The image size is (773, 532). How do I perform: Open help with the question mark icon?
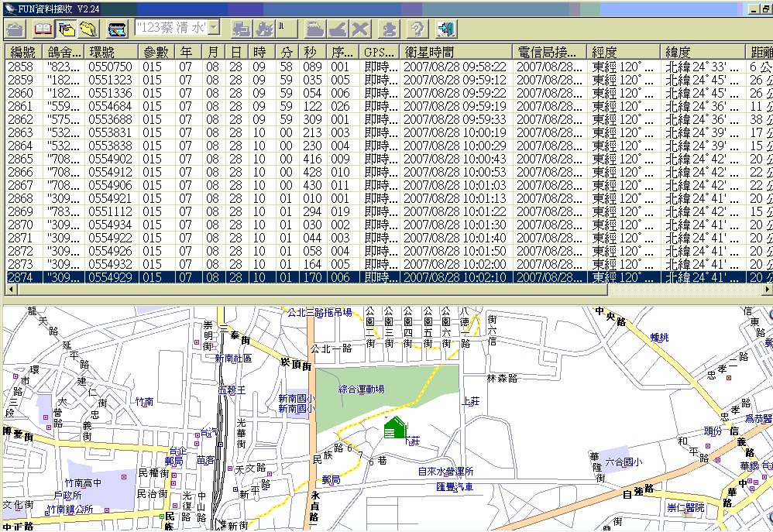[417, 29]
